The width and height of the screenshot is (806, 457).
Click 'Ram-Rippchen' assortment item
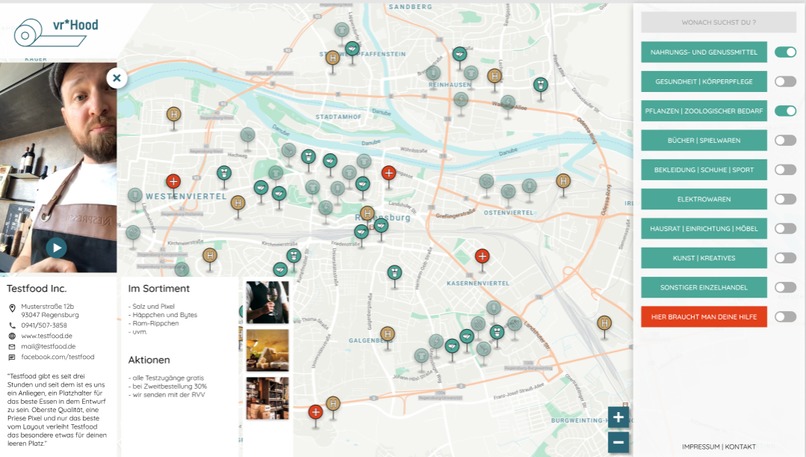pos(156,323)
